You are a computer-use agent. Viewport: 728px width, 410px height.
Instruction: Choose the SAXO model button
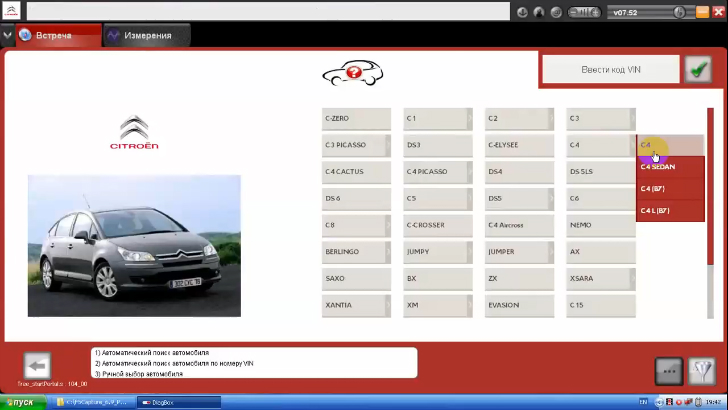coord(356,279)
